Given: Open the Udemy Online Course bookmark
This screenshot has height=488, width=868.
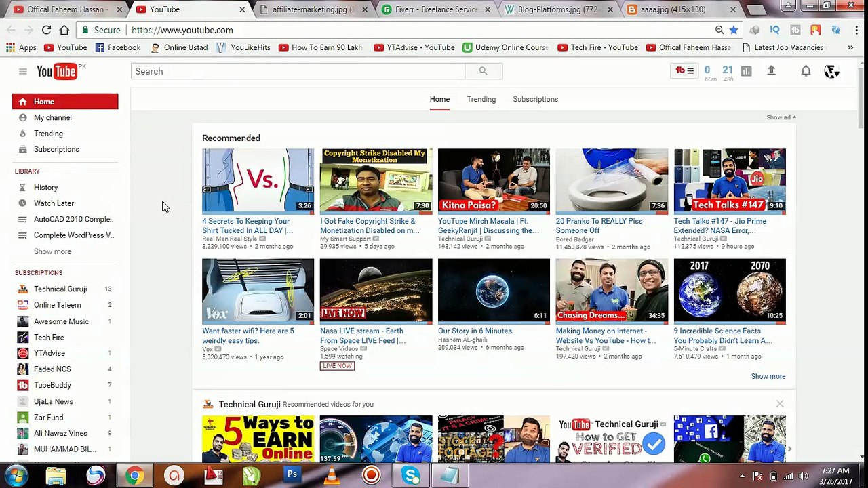Looking at the screenshot, I should [506, 47].
